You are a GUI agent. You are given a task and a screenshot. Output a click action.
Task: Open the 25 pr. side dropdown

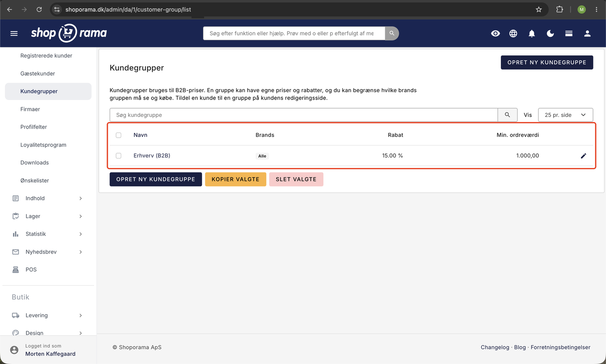(x=565, y=115)
